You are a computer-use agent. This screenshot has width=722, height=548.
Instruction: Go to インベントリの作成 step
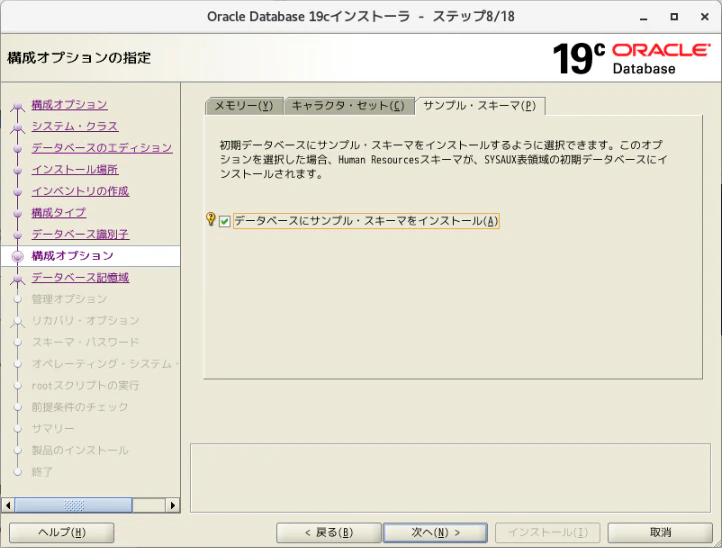81,191
